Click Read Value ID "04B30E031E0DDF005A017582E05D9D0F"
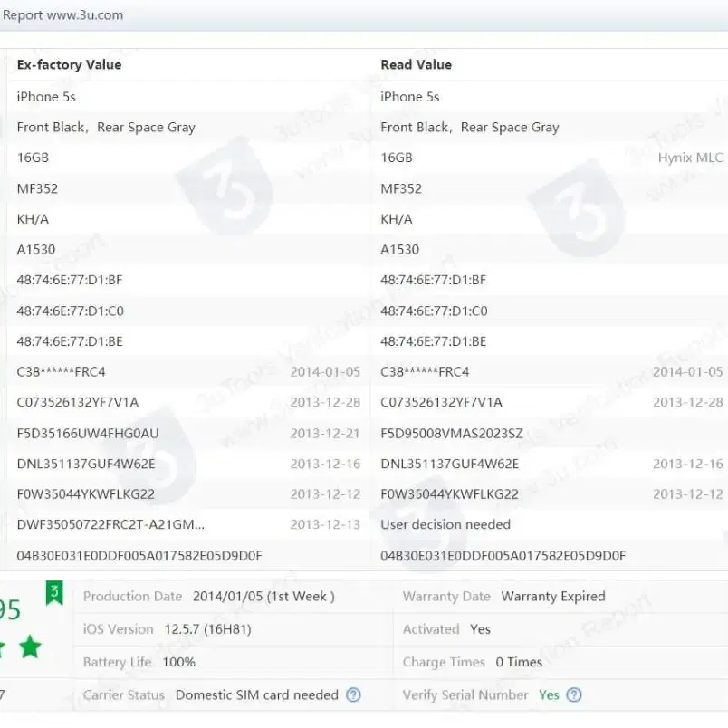The image size is (728, 728). tap(503, 556)
